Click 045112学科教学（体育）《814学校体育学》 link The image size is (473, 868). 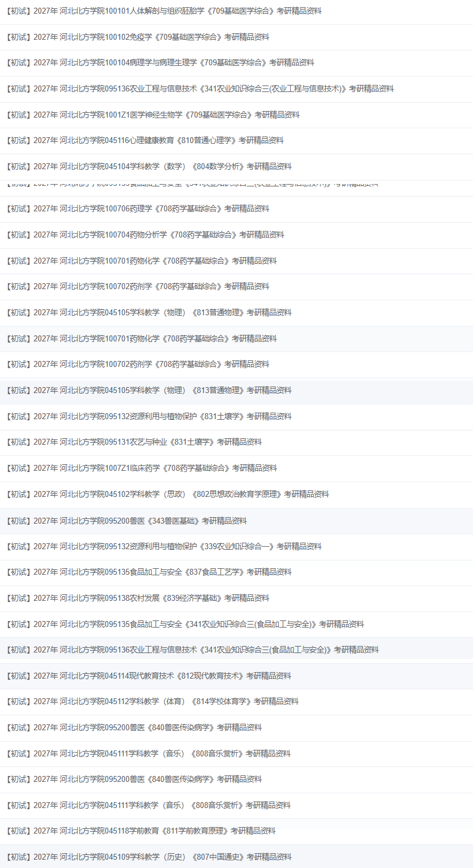coord(153,701)
